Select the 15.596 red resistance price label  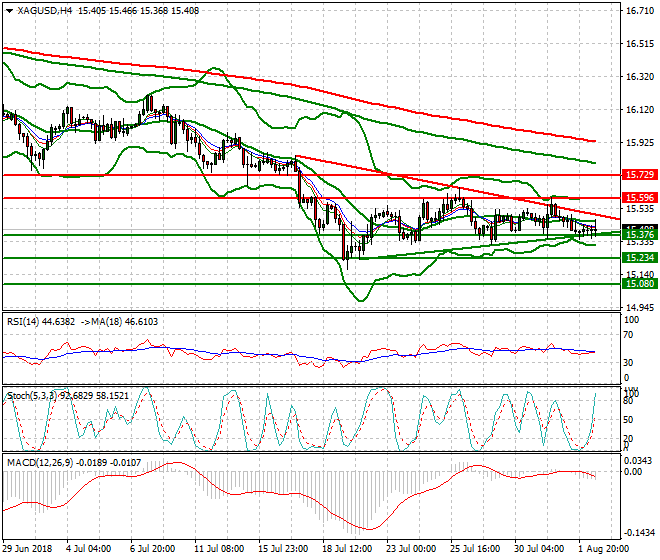[x=640, y=197]
